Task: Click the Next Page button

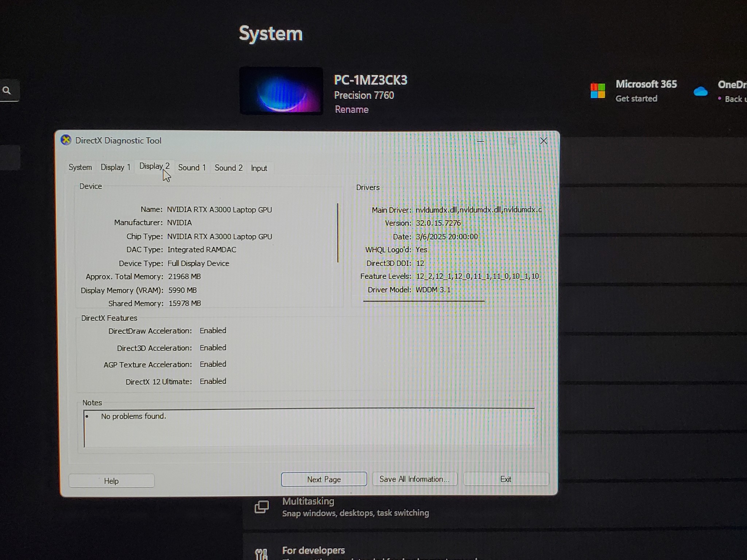Action: click(324, 479)
